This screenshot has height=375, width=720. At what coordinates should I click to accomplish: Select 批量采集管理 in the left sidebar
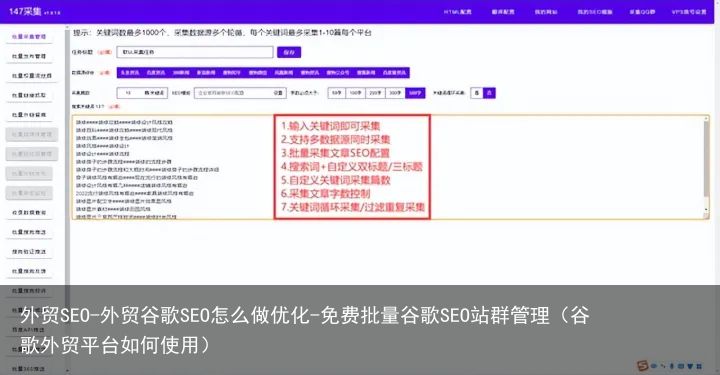coord(29,37)
